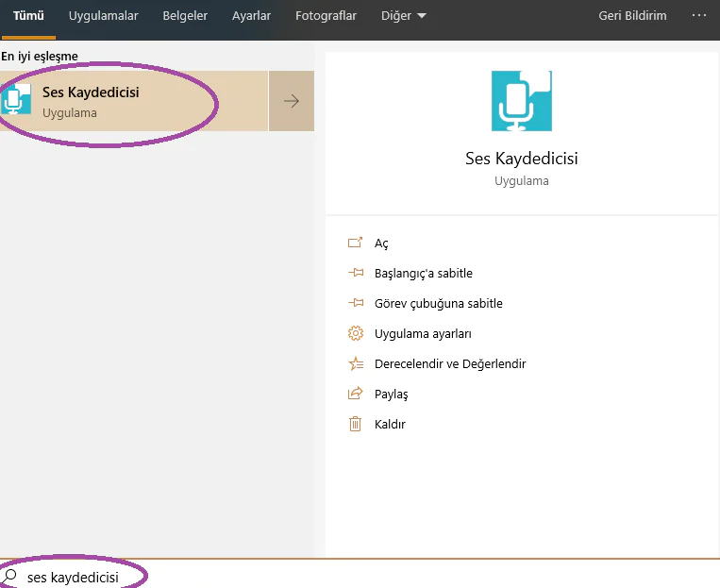This screenshot has height=588, width=720.
Task: Click the Başlangıç'a sabitle pin icon
Action: (356, 273)
